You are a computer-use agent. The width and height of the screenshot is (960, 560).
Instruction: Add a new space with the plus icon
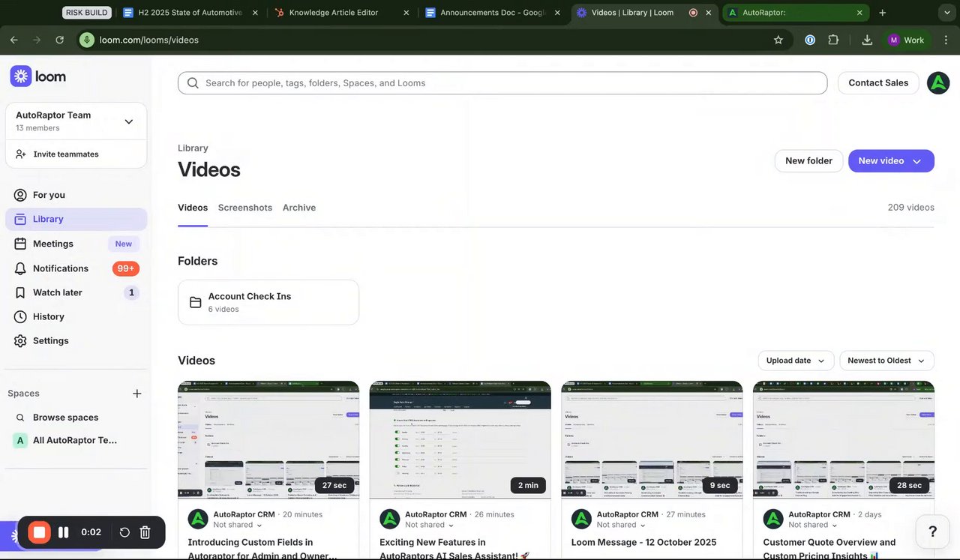pos(137,394)
